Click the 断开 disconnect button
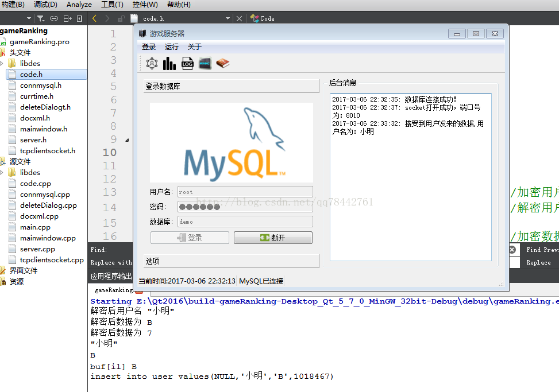 point(273,238)
